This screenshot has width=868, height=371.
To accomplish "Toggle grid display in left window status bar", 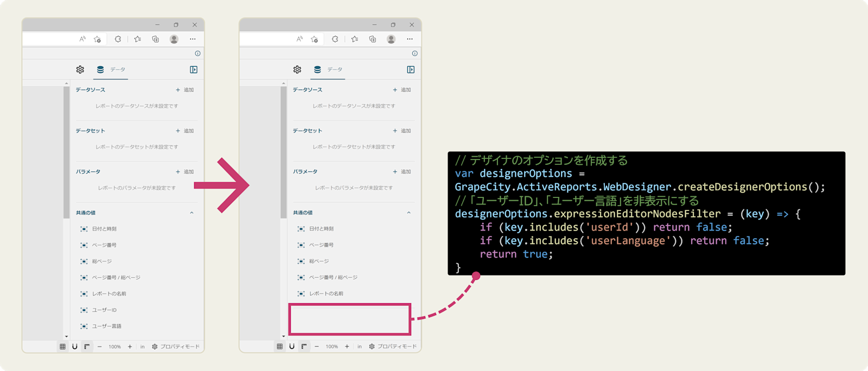I will [62, 347].
